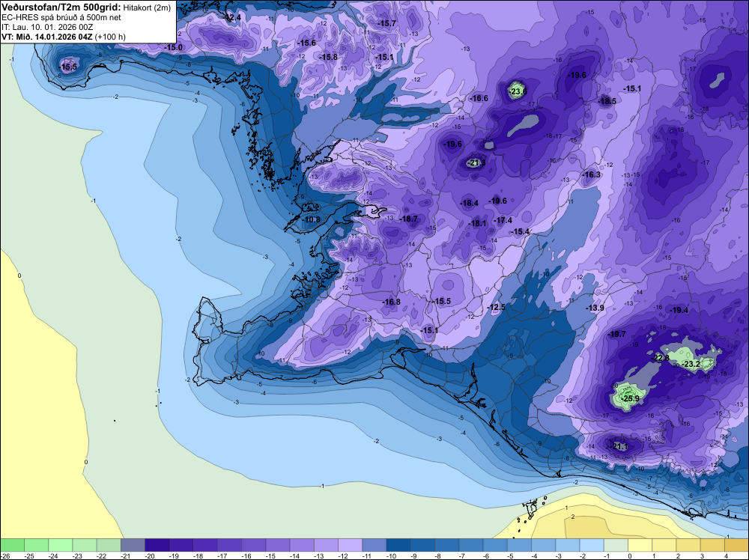Click the -25.9 temperature minimum label
This screenshot has width=749, height=560.
pyautogui.click(x=630, y=398)
